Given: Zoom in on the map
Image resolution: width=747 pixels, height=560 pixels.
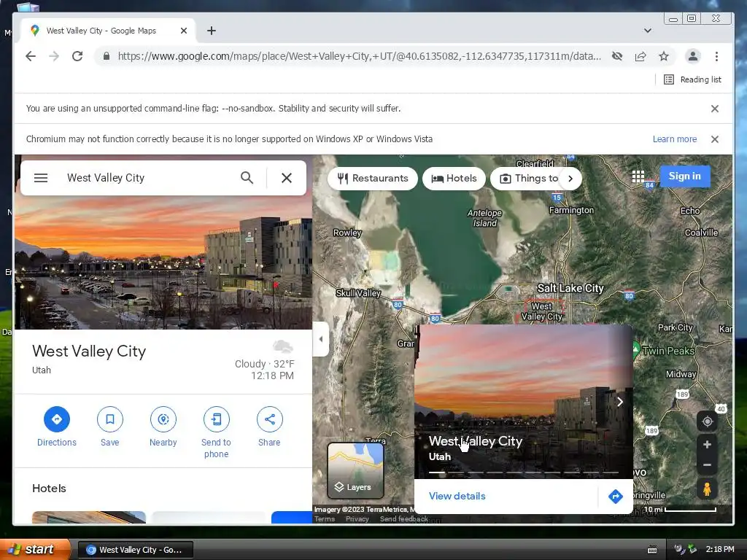Looking at the screenshot, I should point(708,444).
